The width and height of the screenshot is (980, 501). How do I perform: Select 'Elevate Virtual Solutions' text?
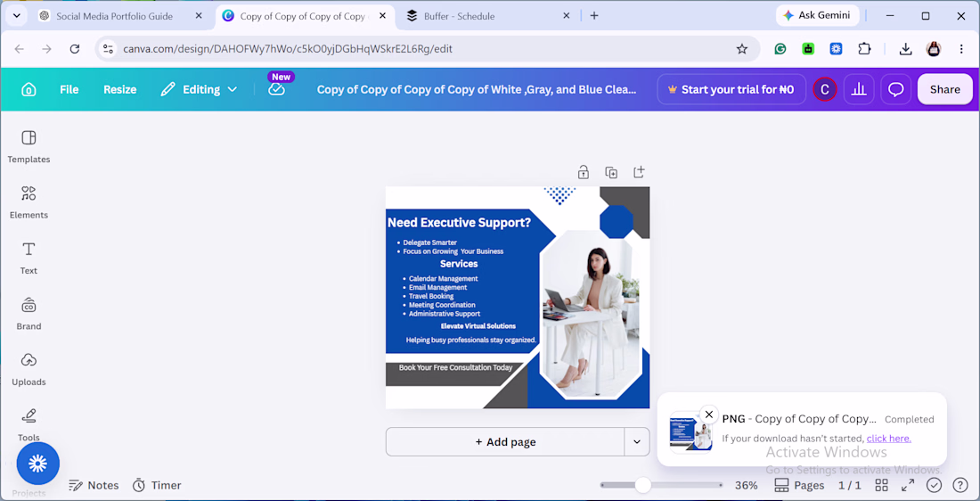pos(478,326)
